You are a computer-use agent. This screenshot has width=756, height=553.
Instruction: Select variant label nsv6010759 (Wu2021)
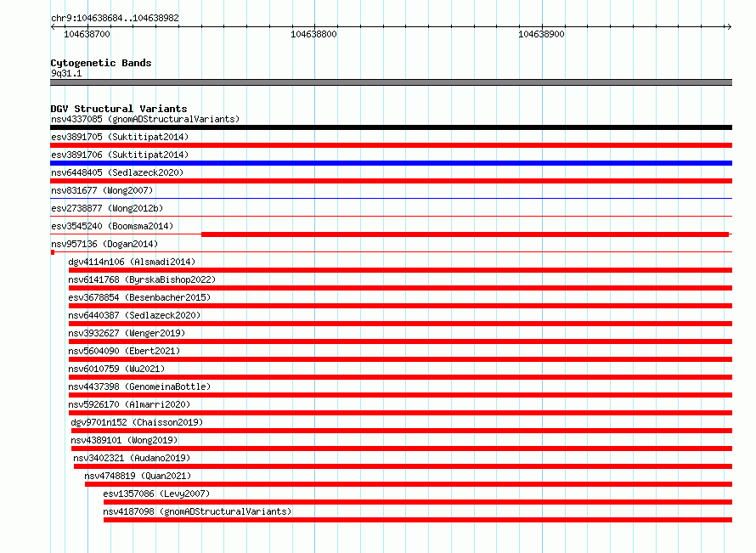pos(116,369)
